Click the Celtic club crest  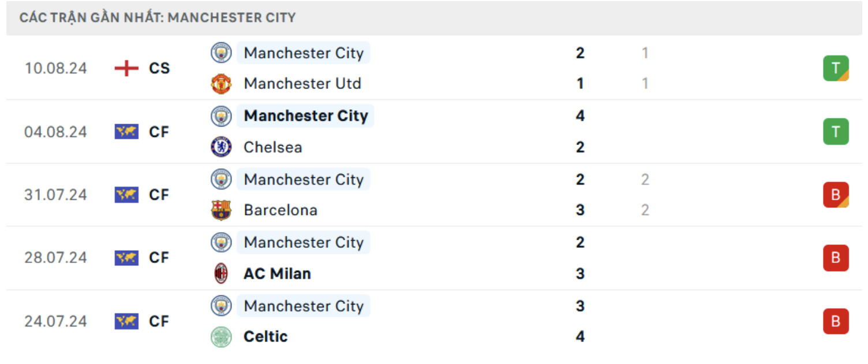pos(221,336)
